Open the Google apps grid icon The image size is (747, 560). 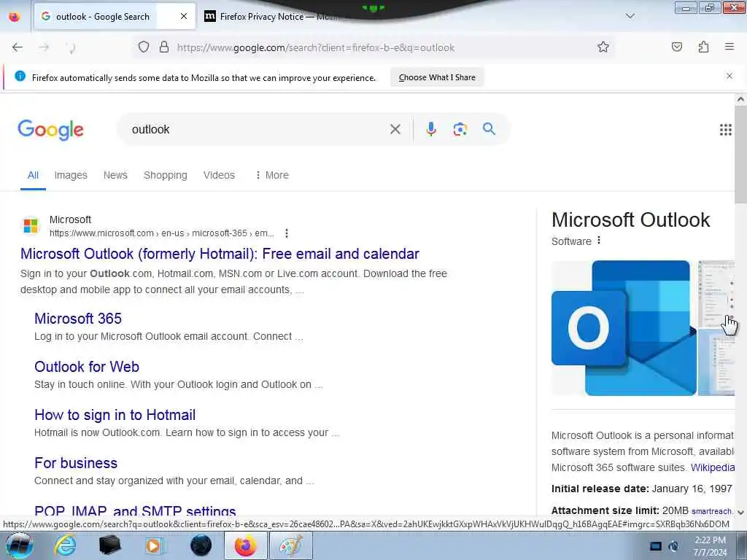pyautogui.click(x=726, y=130)
